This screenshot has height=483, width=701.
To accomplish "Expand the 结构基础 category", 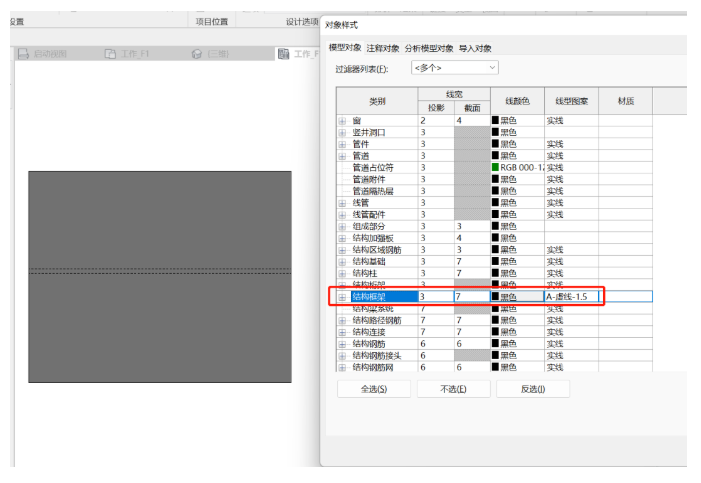I will tap(342, 262).
